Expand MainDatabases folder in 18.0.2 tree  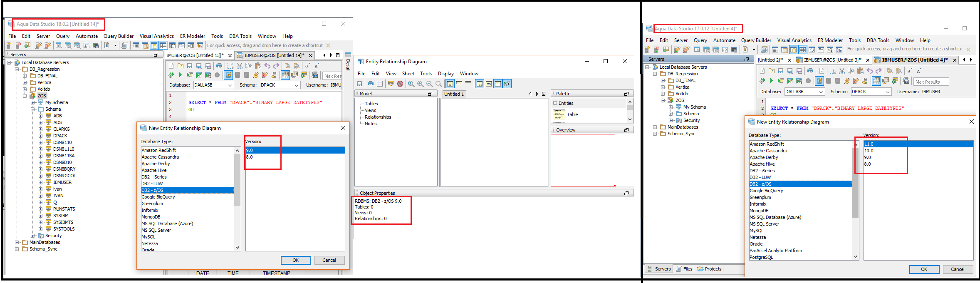pyautogui.click(x=17, y=242)
